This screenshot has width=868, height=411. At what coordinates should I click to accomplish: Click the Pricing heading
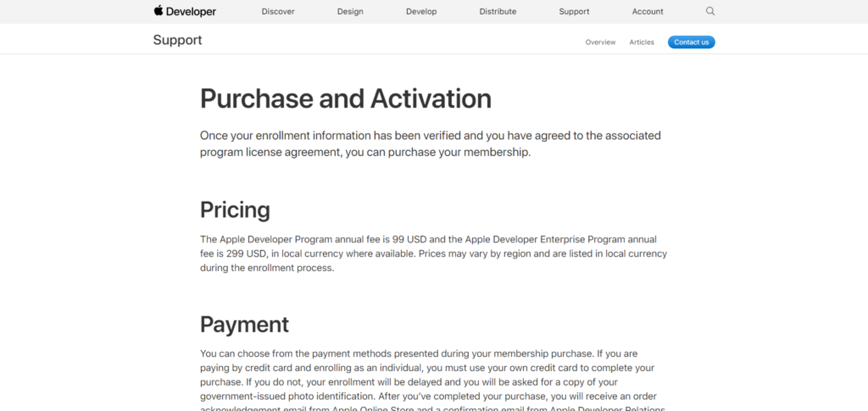(x=236, y=211)
